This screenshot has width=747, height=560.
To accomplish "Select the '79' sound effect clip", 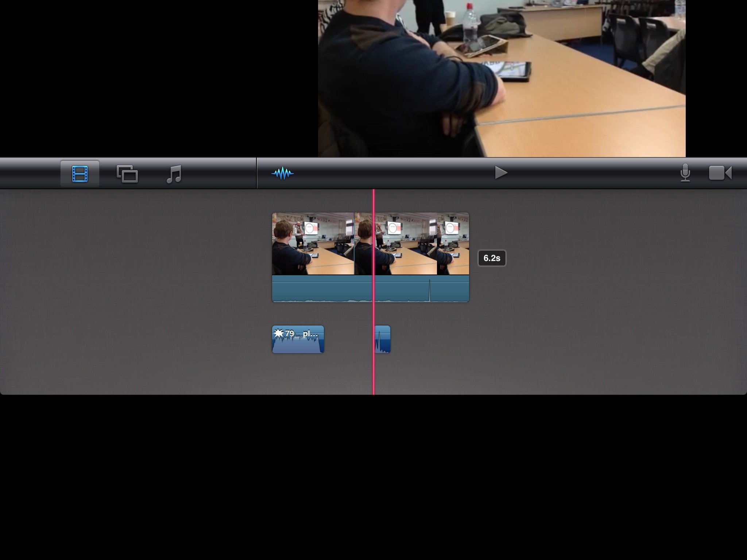I will tap(298, 339).
